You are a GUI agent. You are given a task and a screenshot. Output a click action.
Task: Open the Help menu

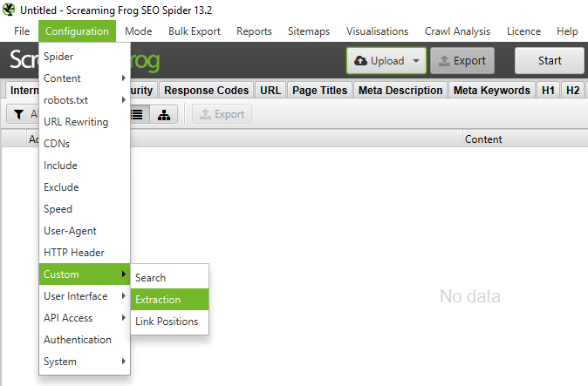click(x=567, y=31)
